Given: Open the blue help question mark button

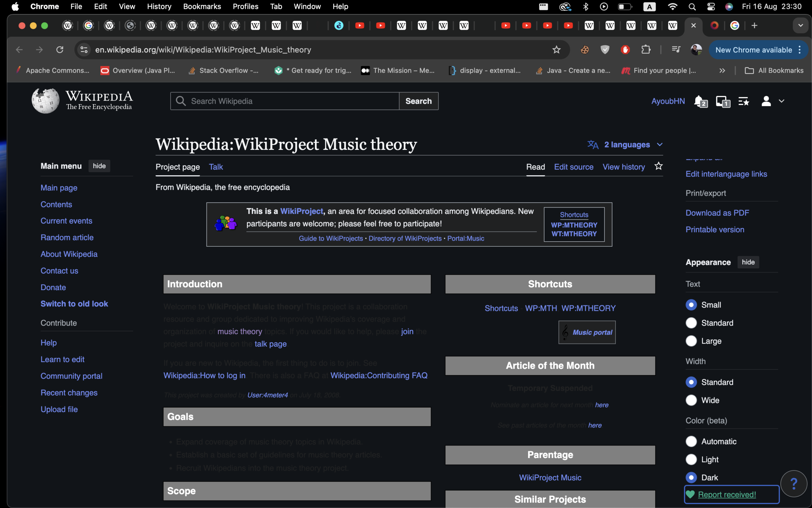Looking at the screenshot, I should 794,484.
